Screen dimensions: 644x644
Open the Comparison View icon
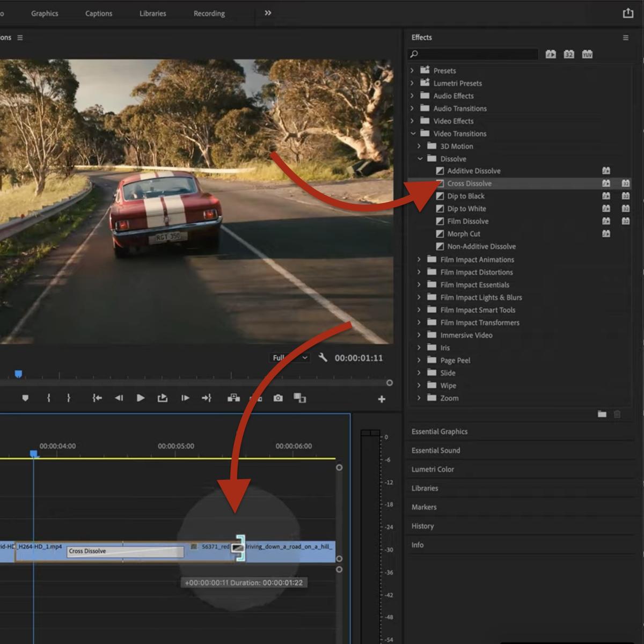tap(299, 398)
